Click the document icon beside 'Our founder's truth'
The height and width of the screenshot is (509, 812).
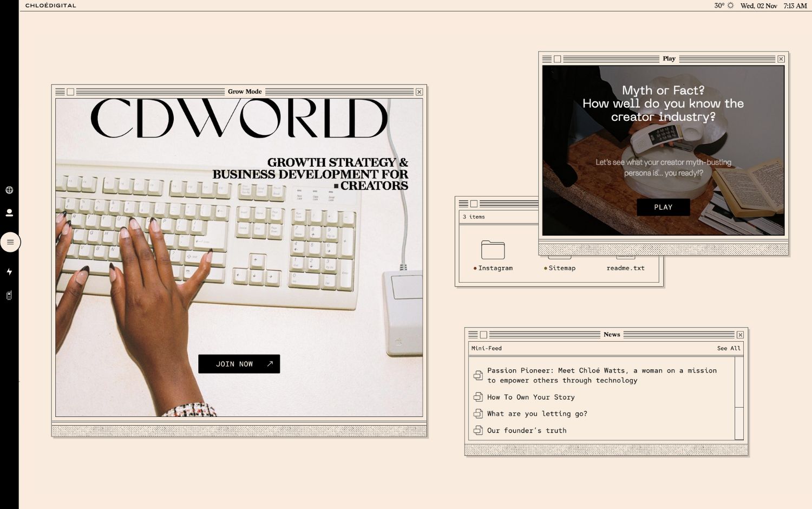(478, 430)
